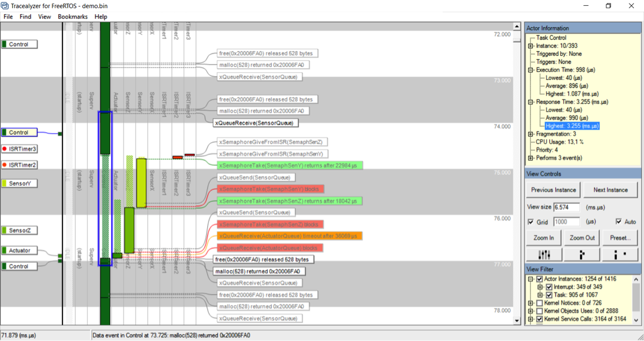Uncheck the Task filter checkbox
The image size is (644, 341).
point(549,295)
